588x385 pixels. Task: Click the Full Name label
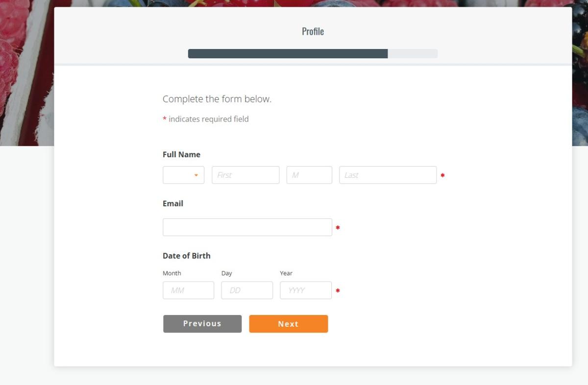(181, 154)
